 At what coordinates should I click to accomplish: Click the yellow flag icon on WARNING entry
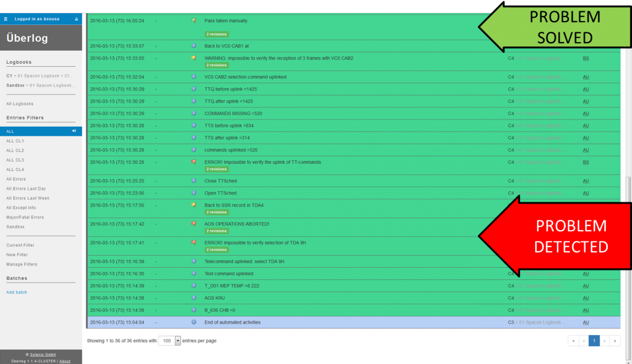[x=193, y=58]
